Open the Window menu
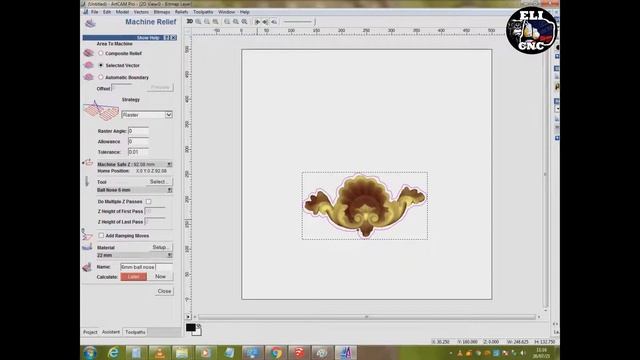Image resolution: width=640 pixels, height=360 pixels. (x=227, y=12)
